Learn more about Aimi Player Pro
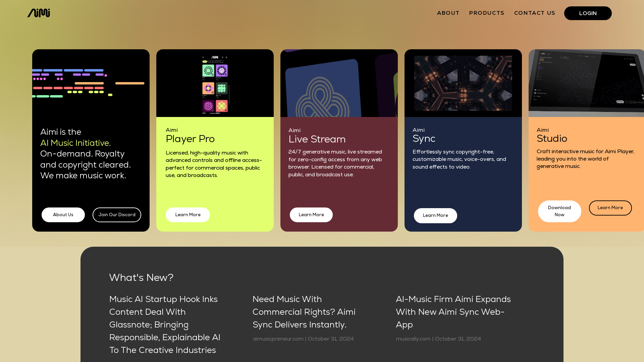The width and height of the screenshot is (644, 362). (x=187, y=215)
